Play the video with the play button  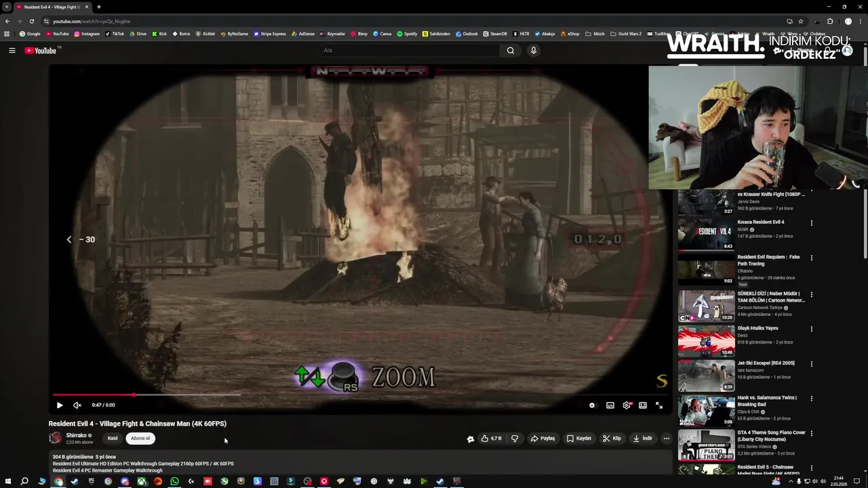click(x=60, y=405)
